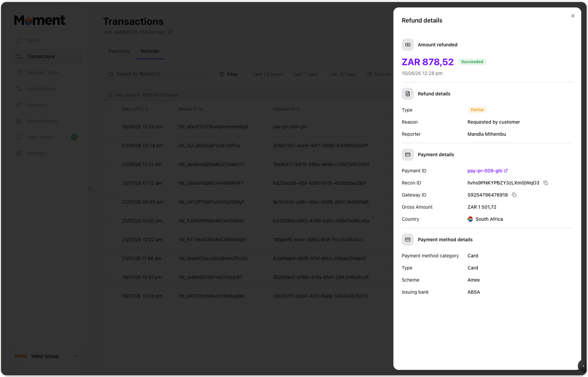588x377 pixels.
Task: Open Reconciliation in sidebar
Action: click(x=46, y=121)
